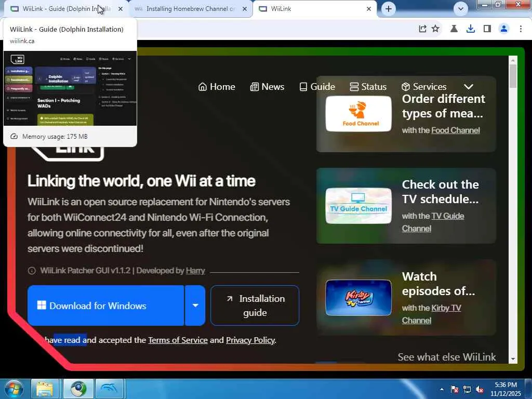Viewport: 532px width, 399px height.
Task: Show hidden system tray icons
Action: click(442, 389)
